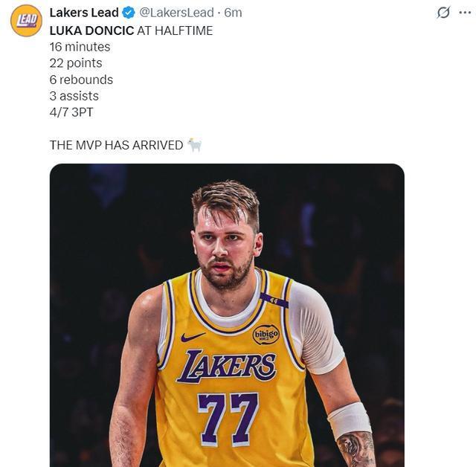The width and height of the screenshot is (476, 467).
Task: Open the Lakers Lead profile avatar
Action: pos(26,20)
